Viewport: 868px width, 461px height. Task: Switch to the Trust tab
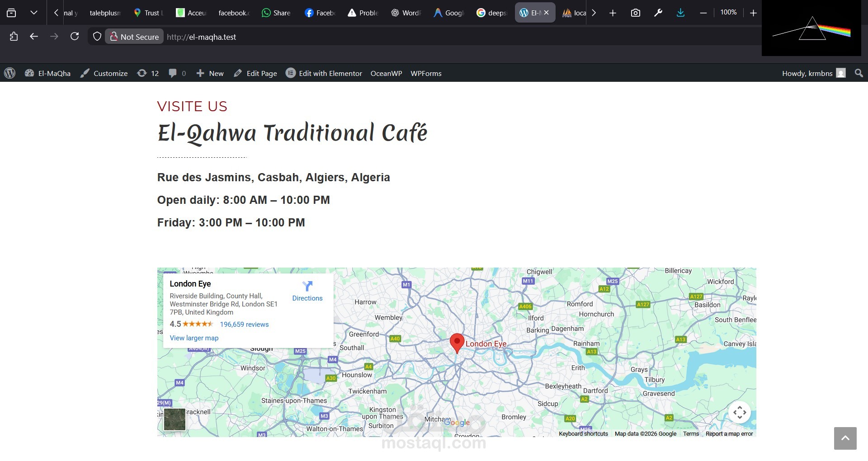click(x=149, y=13)
